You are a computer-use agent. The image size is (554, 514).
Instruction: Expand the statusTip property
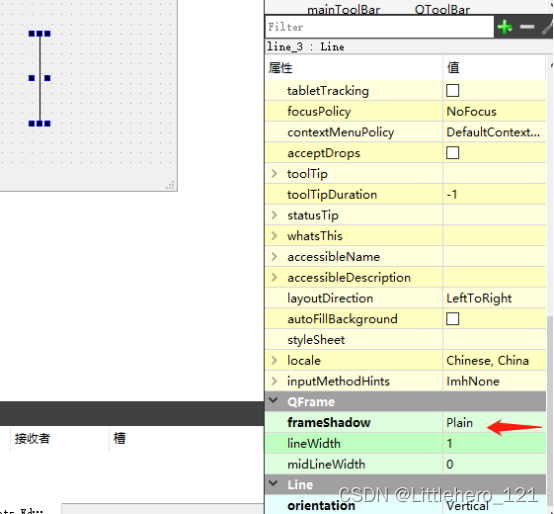pos(274,215)
